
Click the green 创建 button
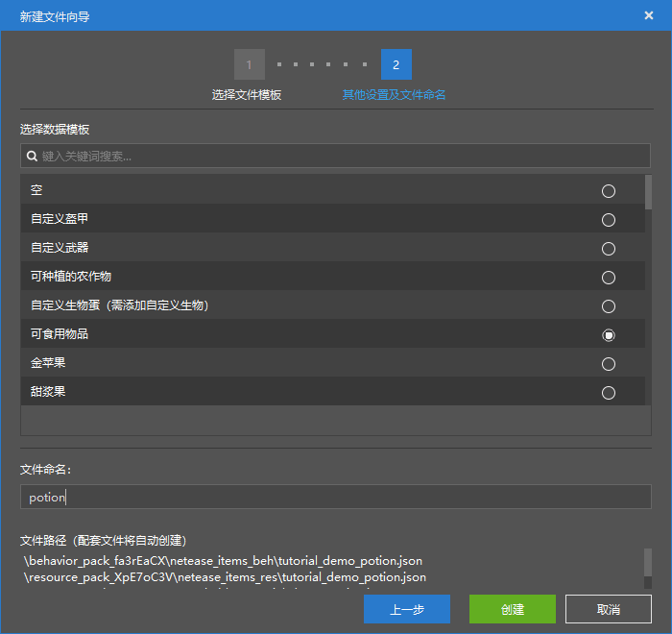coord(512,609)
